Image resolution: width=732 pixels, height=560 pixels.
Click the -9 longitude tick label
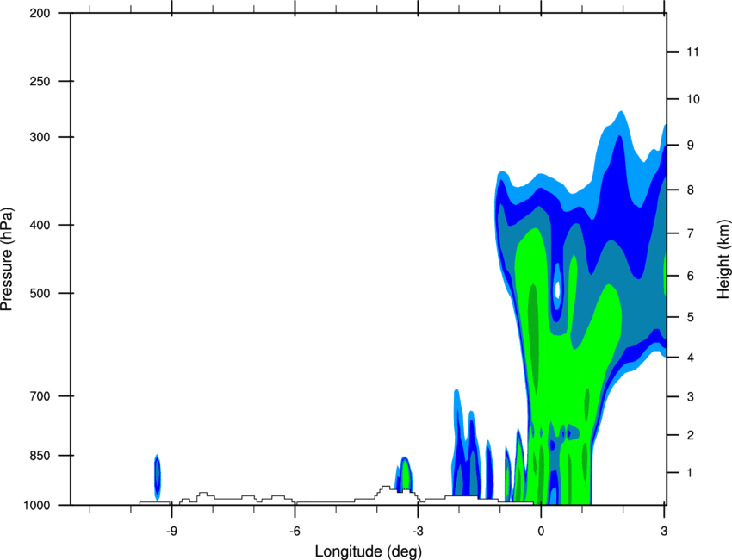[171, 531]
